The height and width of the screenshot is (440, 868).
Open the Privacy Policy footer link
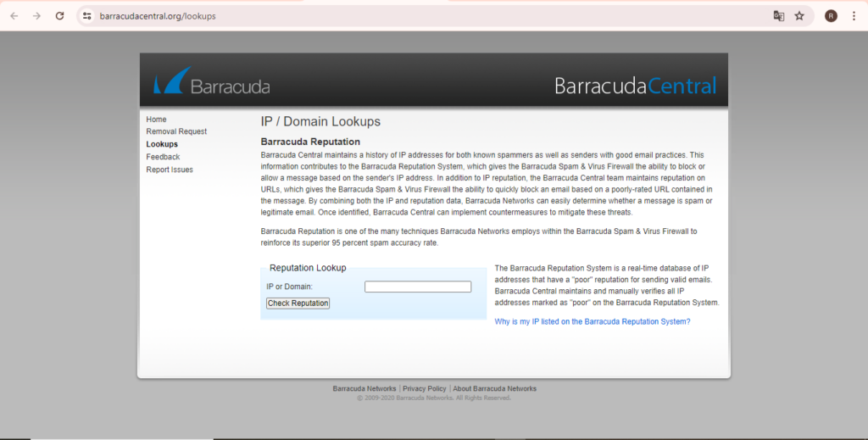[424, 388]
